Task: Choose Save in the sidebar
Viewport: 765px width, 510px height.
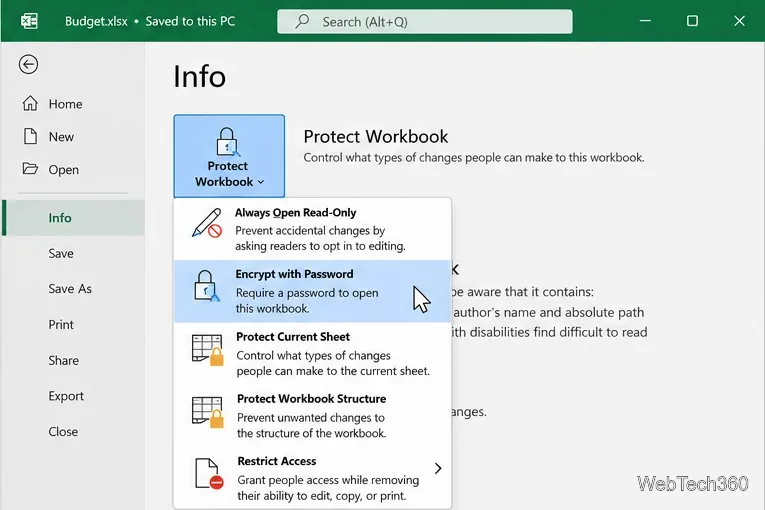Action: tap(61, 253)
